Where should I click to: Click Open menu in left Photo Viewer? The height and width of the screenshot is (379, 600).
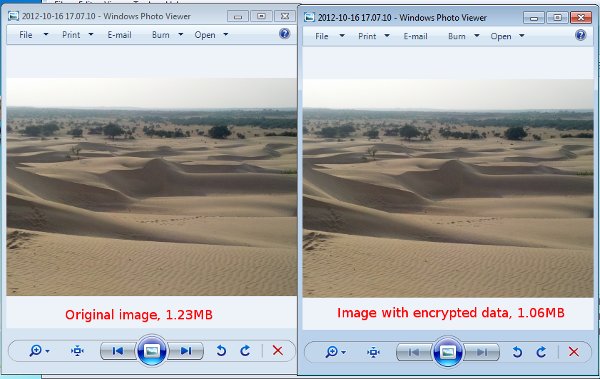(x=205, y=35)
